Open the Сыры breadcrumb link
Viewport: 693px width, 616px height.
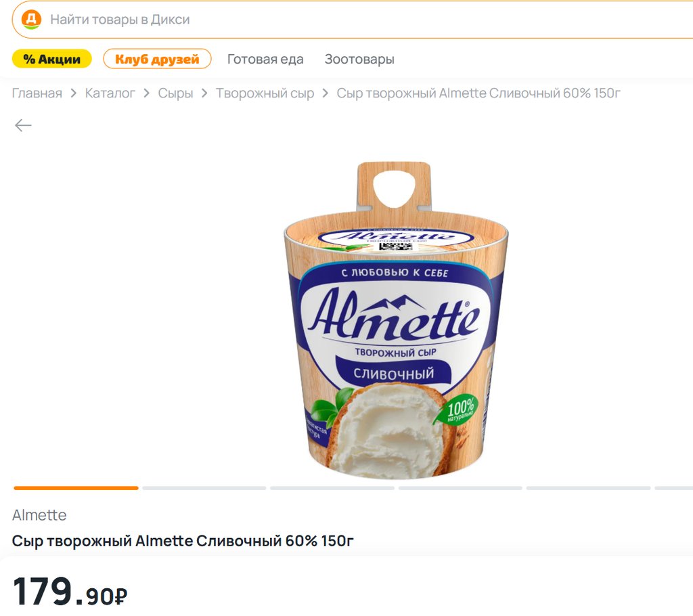tap(175, 93)
